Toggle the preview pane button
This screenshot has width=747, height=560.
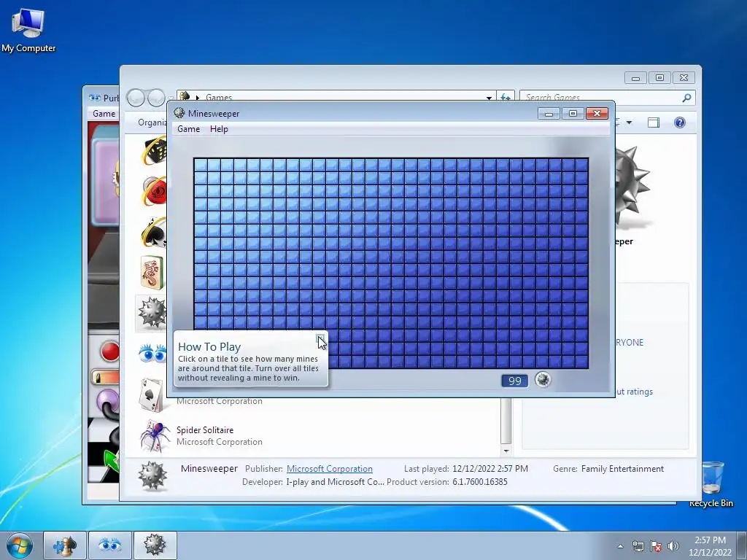(653, 122)
